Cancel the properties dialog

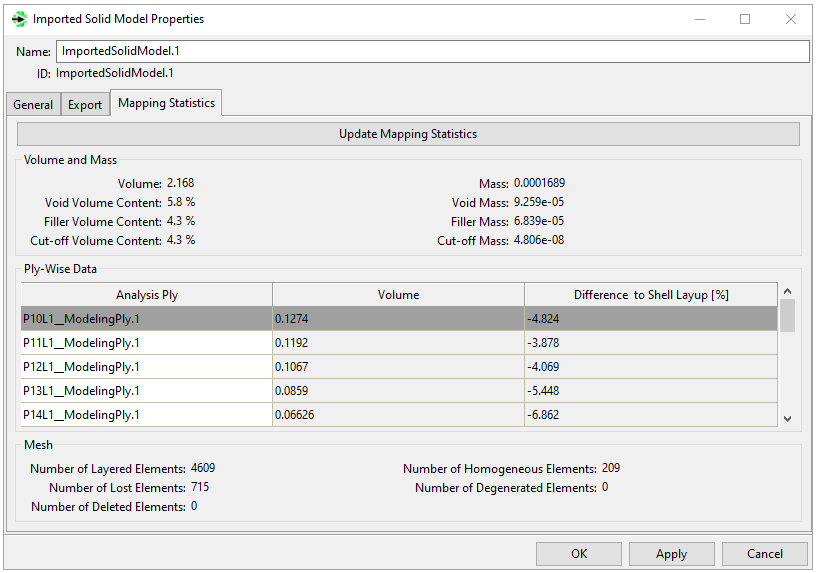coord(764,554)
